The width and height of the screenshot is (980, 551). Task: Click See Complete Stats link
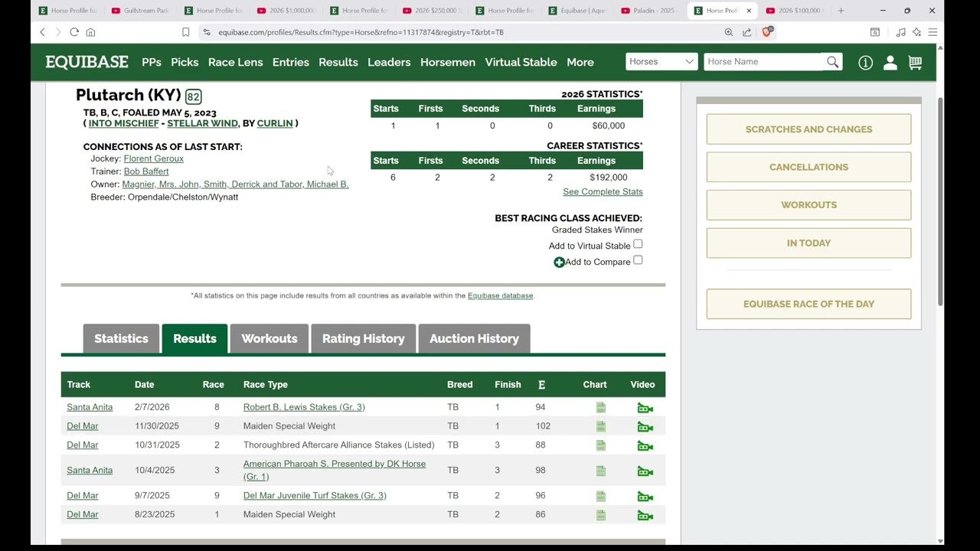603,192
